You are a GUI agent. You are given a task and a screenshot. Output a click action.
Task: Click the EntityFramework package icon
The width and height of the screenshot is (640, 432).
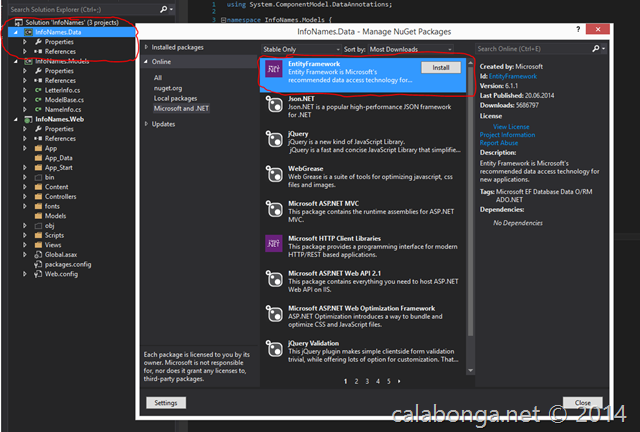(x=273, y=69)
